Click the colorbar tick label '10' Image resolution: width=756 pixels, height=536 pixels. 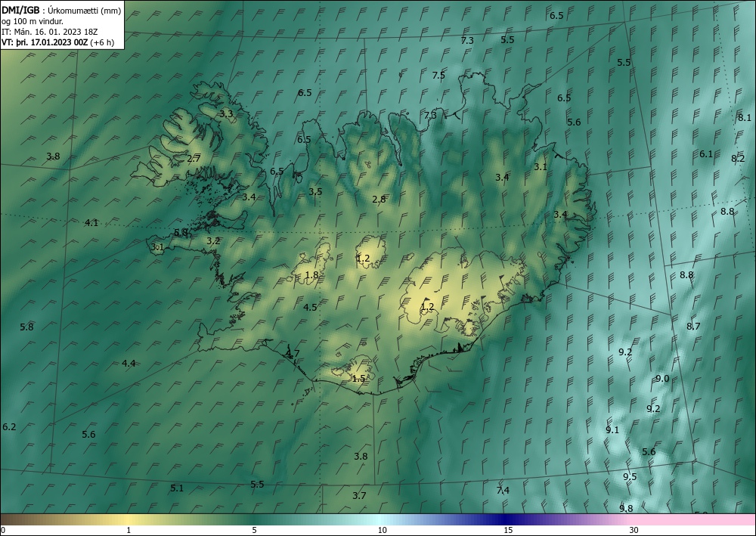(x=382, y=530)
